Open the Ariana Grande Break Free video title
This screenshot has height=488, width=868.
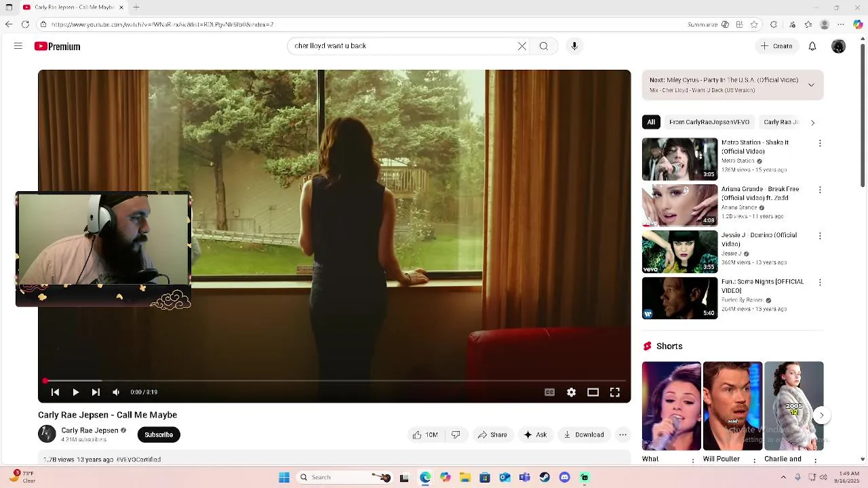click(760, 194)
